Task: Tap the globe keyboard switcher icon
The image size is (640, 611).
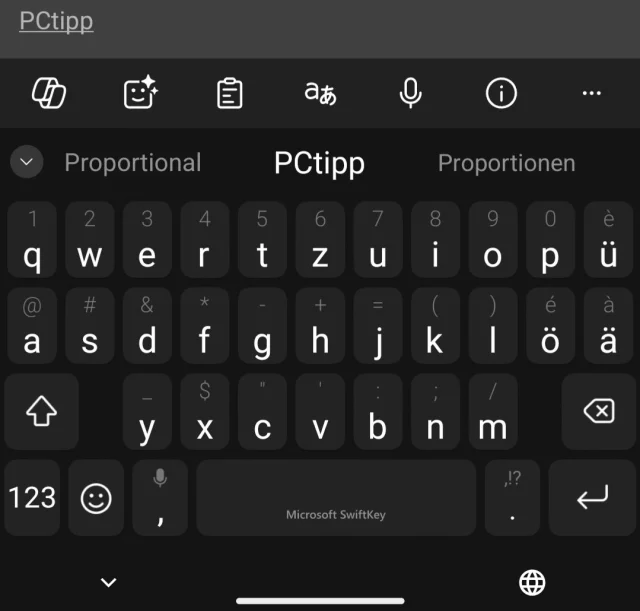Action: (x=532, y=582)
